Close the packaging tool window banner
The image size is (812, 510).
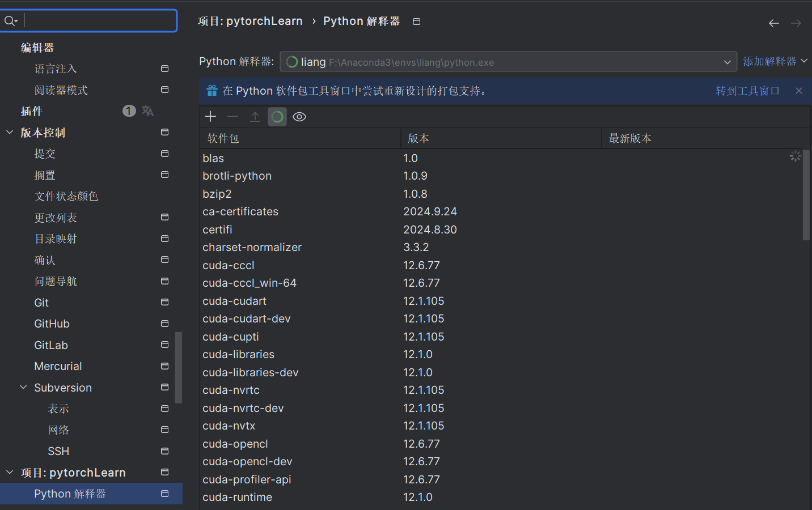(799, 91)
